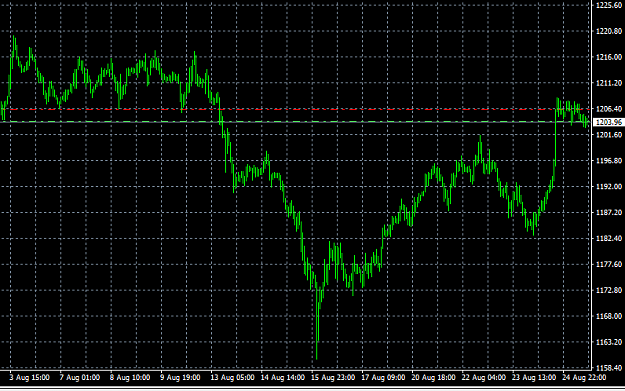Click the 9 Aug 19:00 time label
This screenshot has width=625, height=391.
tap(180, 377)
